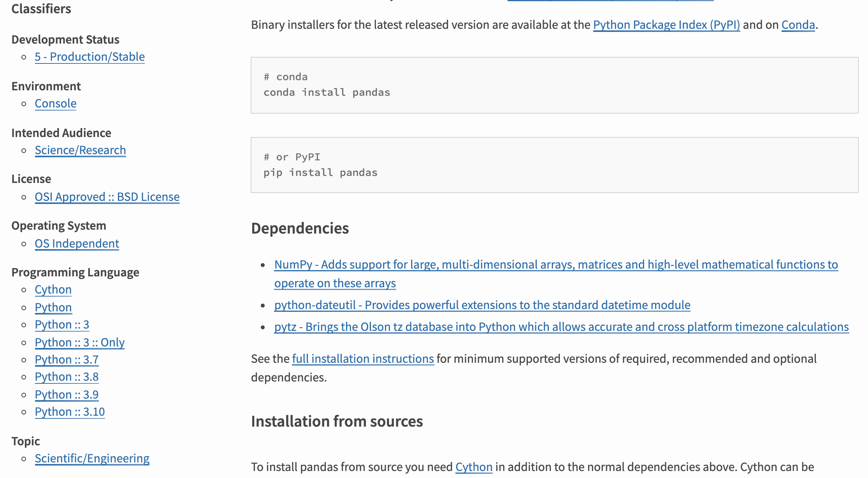Viewport: 868px width, 478px height.
Task: Click the Scientific/Engineering topic link
Action: (x=92, y=459)
